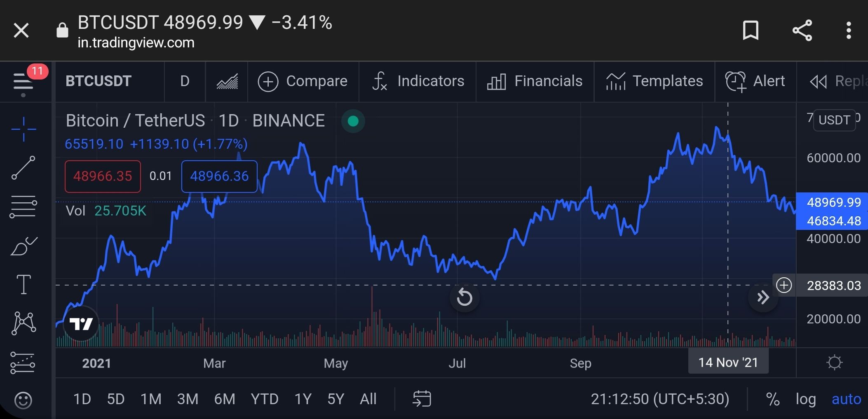
Task: Toggle log scale
Action: [x=806, y=399]
